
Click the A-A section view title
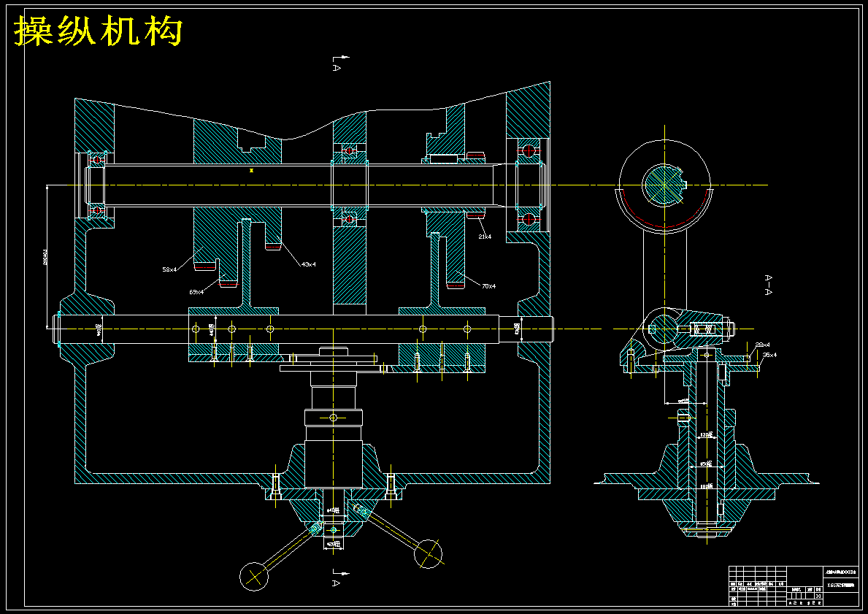[769, 285]
